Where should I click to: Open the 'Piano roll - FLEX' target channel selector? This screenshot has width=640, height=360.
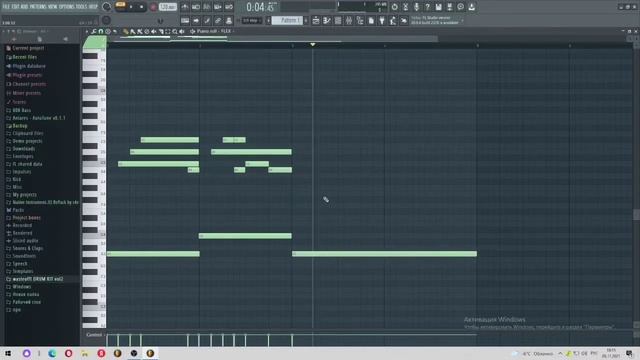click(214, 31)
